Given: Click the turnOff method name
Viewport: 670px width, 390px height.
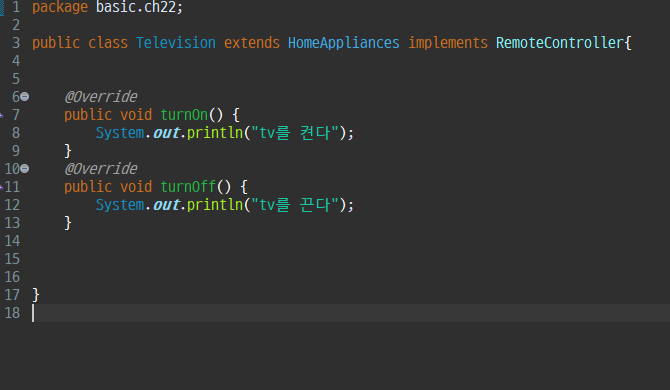Looking at the screenshot, I should tap(188, 187).
